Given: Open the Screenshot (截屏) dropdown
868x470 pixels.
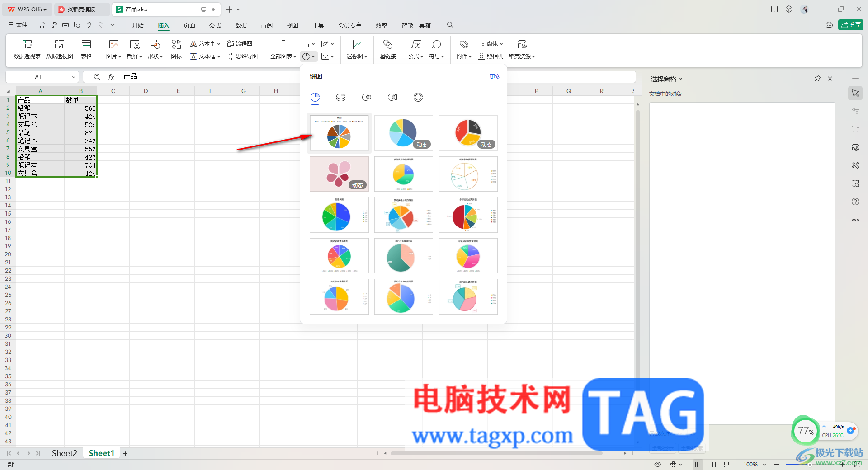Looking at the screenshot, I should coord(135,49).
